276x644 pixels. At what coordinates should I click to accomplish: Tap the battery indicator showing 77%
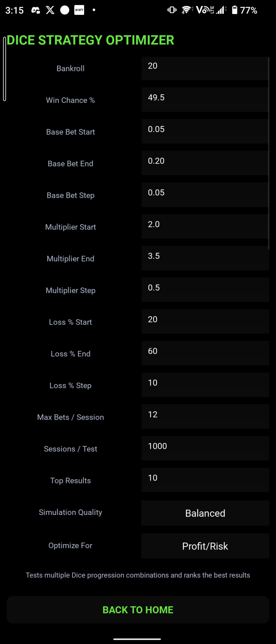(244, 10)
